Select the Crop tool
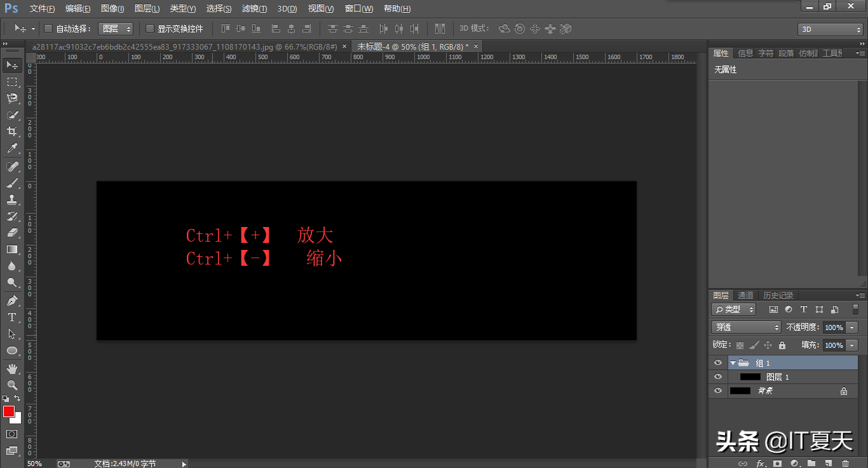The image size is (868, 468). pos(12,132)
